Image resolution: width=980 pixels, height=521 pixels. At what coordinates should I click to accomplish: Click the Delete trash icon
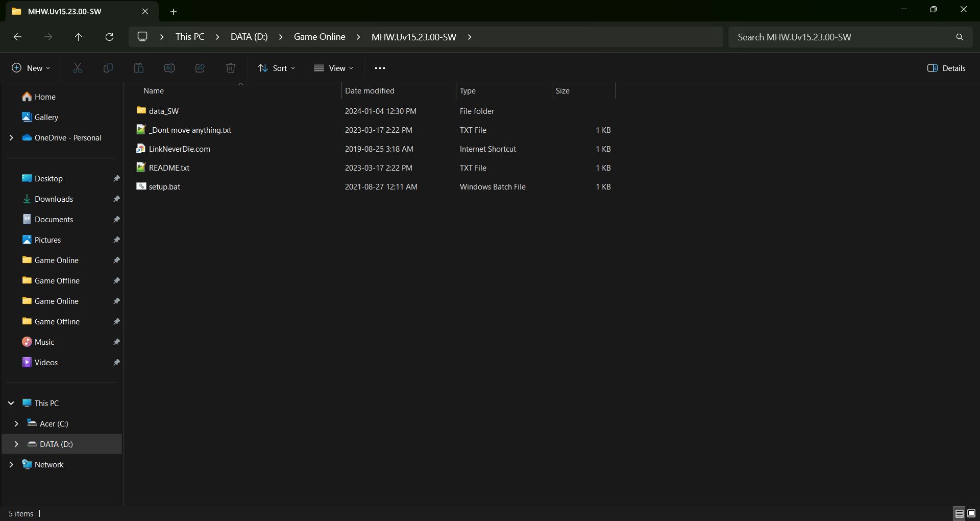(x=231, y=68)
